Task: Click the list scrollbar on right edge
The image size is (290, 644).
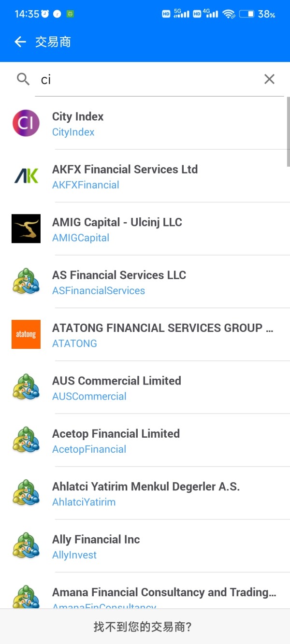Action: (x=289, y=131)
